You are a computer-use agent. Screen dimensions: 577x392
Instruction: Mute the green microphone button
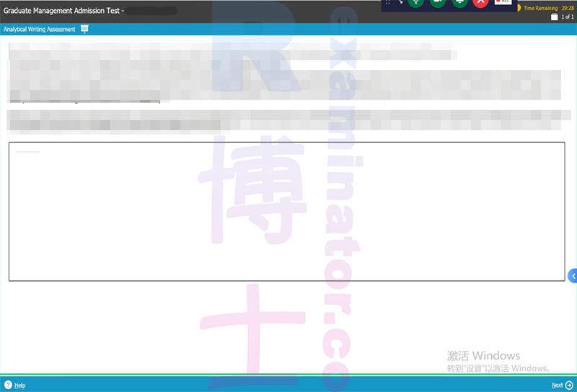coord(416,2)
